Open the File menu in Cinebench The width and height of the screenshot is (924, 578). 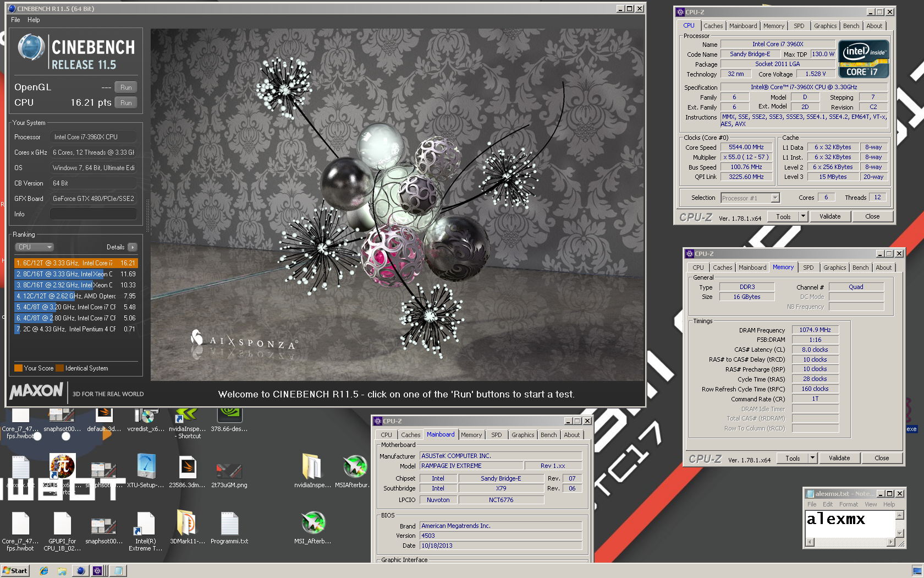click(15, 20)
